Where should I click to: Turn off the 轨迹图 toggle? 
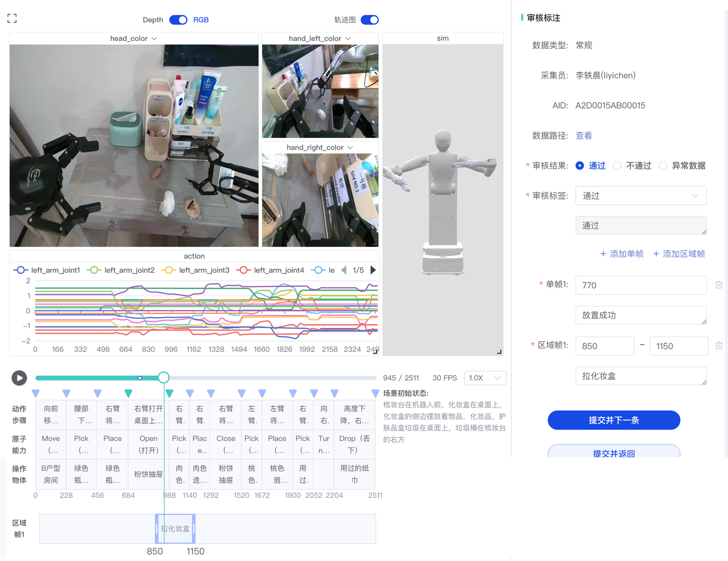point(370,19)
